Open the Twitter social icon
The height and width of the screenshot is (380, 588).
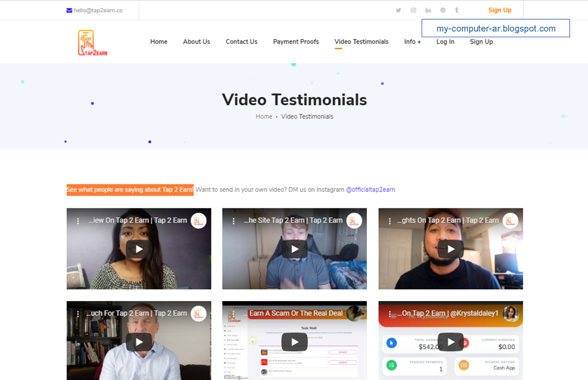coord(398,10)
